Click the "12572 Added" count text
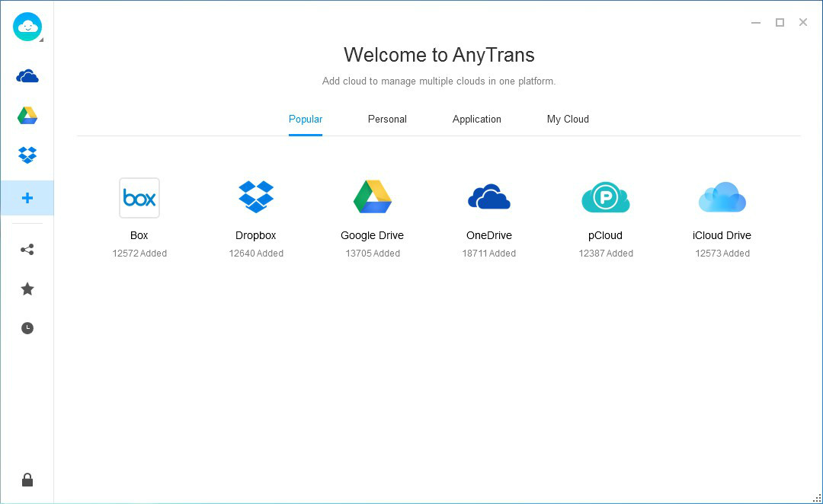 (x=139, y=254)
